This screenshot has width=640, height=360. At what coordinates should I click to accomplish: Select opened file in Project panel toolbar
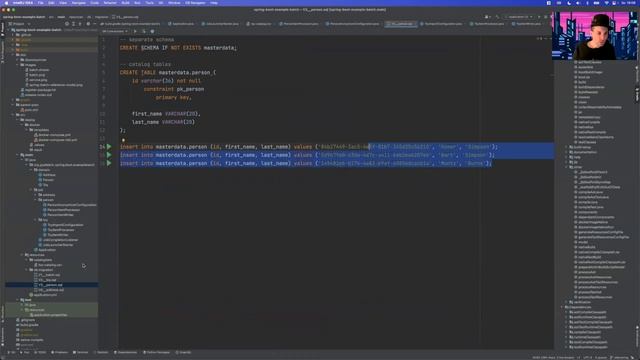(67, 24)
